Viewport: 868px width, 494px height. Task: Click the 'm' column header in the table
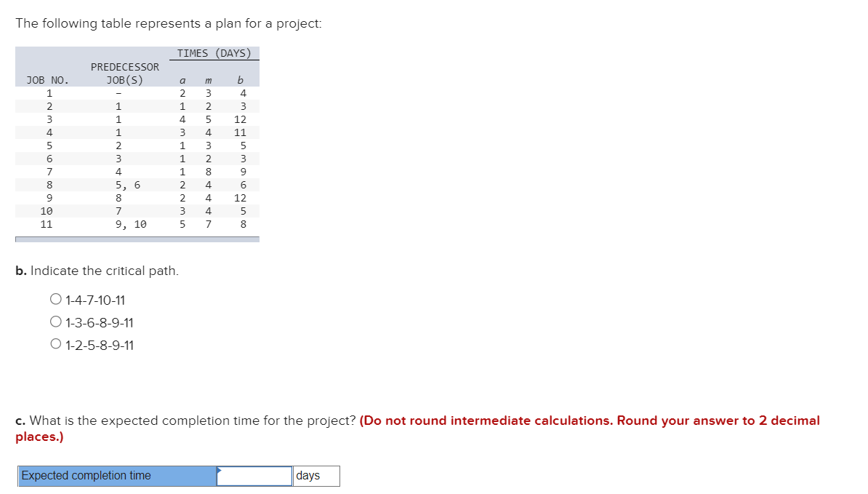click(x=209, y=80)
